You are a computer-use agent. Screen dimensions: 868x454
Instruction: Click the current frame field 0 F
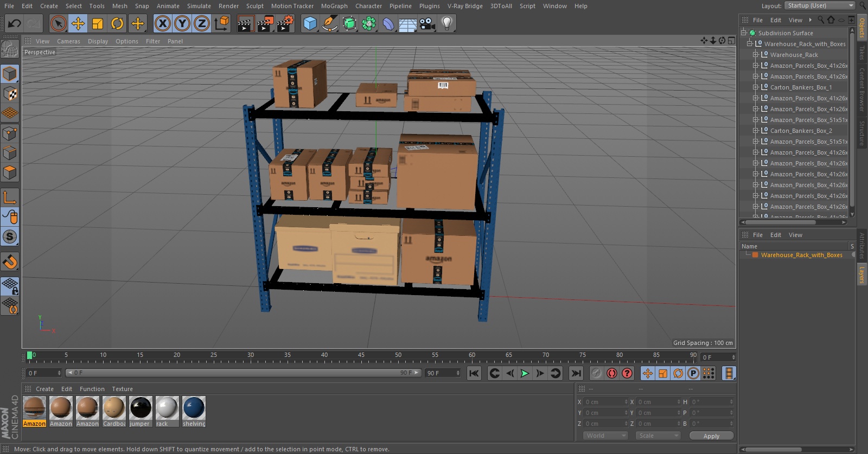[43, 373]
